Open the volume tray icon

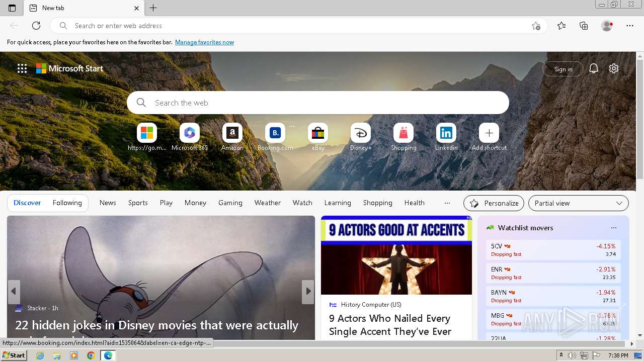(x=572, y=355)
